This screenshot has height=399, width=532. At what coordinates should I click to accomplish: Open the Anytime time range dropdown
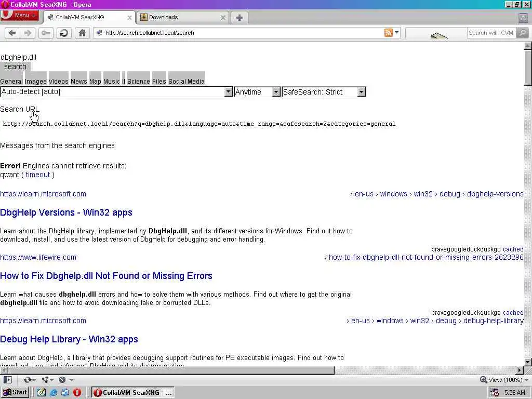257,92
